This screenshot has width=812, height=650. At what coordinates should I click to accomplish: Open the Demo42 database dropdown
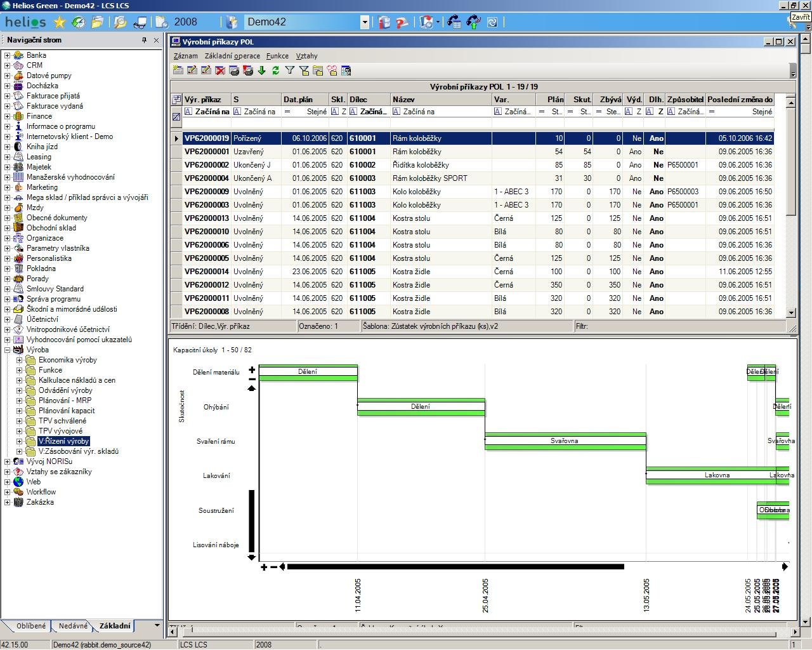(365, 22)
